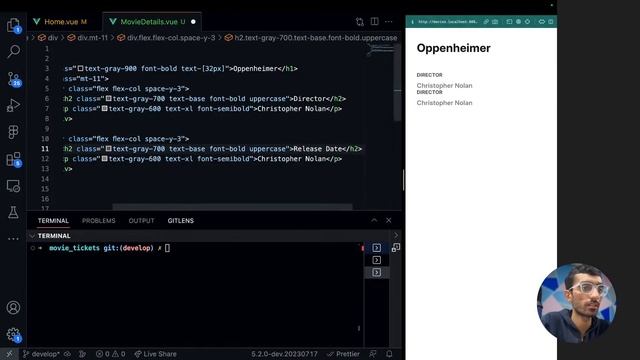
Task: Click develop branch in status bar
Action: pyautogui.click(x=41, y=354)
